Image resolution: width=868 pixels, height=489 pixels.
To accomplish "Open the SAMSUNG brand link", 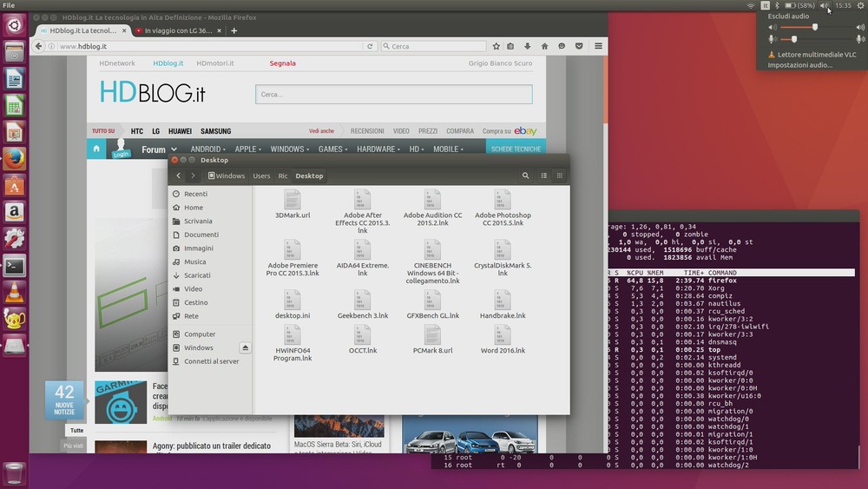I will [215, 131].
